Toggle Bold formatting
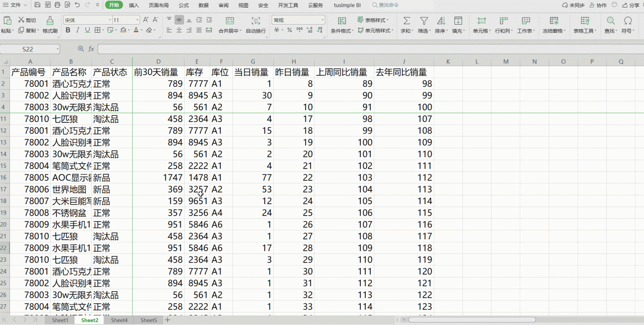644x325 pixels. pos(68,30)
